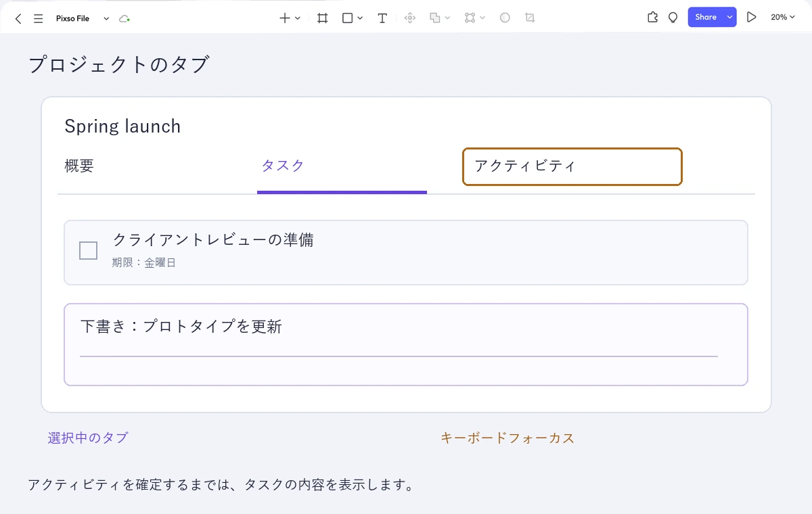This screenshot has width=812, height=514.
Task: Click the キーボードフォーカス legend label
Action: click(507, 438)
